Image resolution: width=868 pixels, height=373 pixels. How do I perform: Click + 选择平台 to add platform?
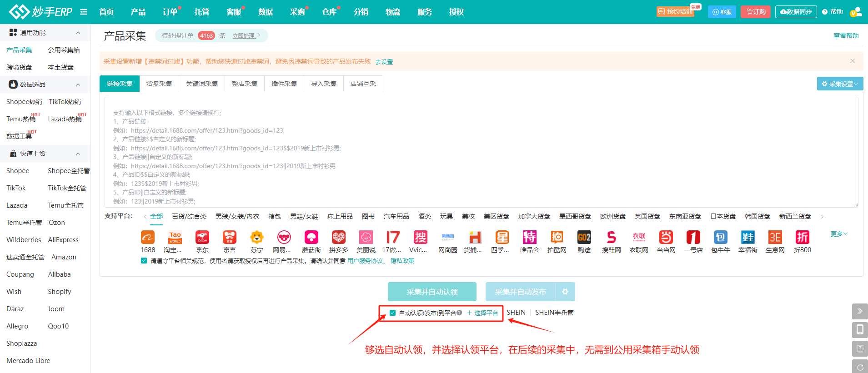482,313
